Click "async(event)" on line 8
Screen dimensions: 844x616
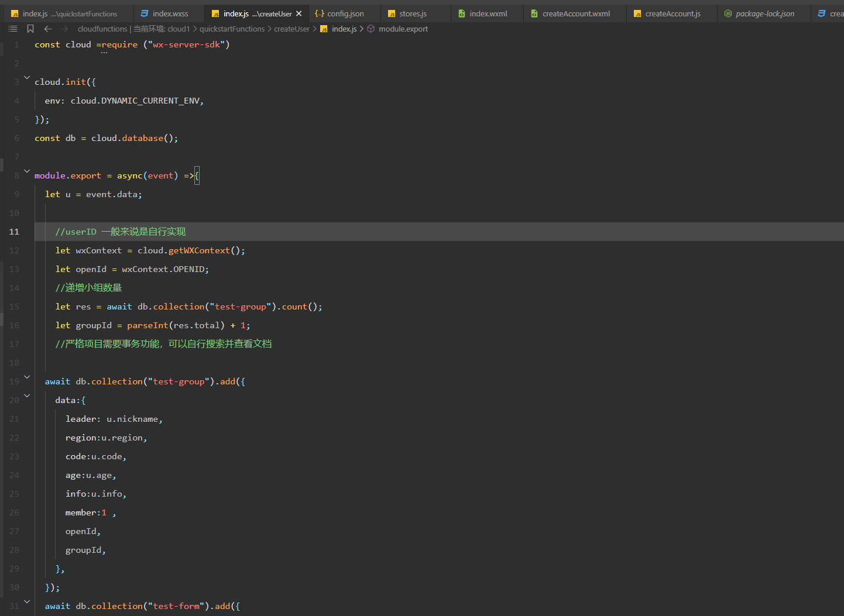click(x=147, y=175)
